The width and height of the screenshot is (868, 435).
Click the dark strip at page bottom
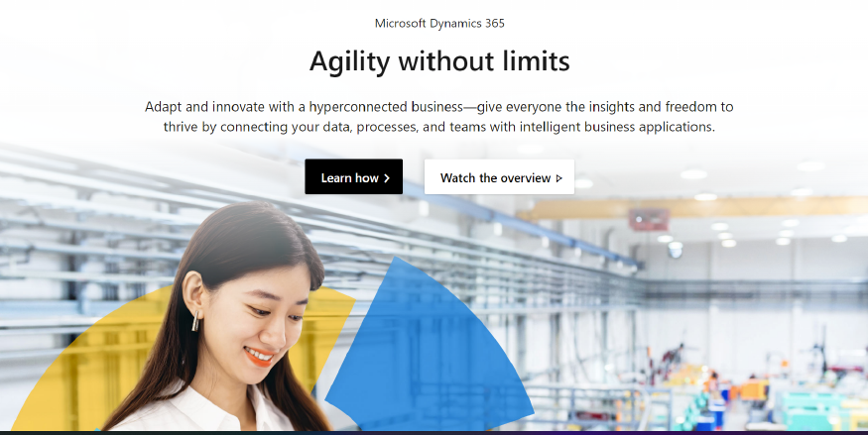(434, 433)
